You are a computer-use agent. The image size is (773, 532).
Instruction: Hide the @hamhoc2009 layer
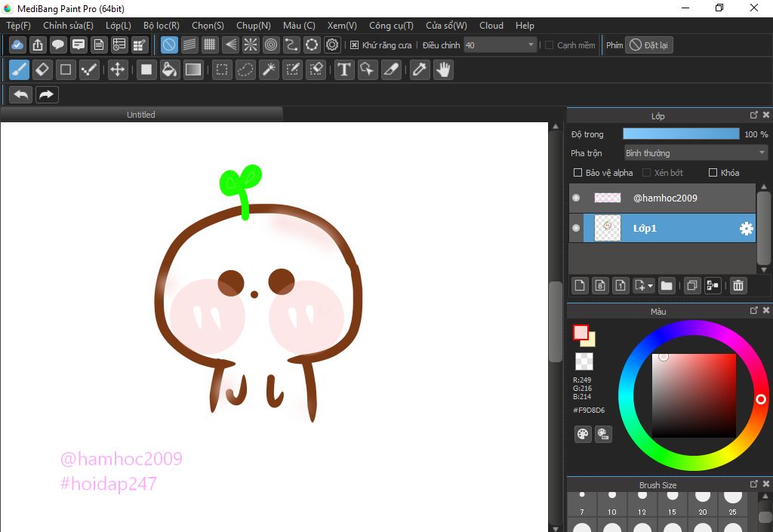point(576,198)
